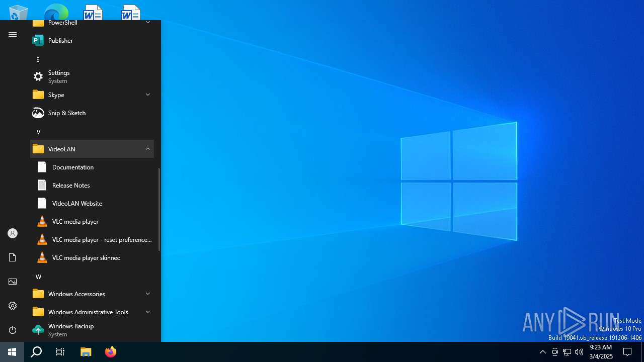Viewport: 644px width, 362px height.
Task: Open the Action Center notifications
Action: click(627, 352)
